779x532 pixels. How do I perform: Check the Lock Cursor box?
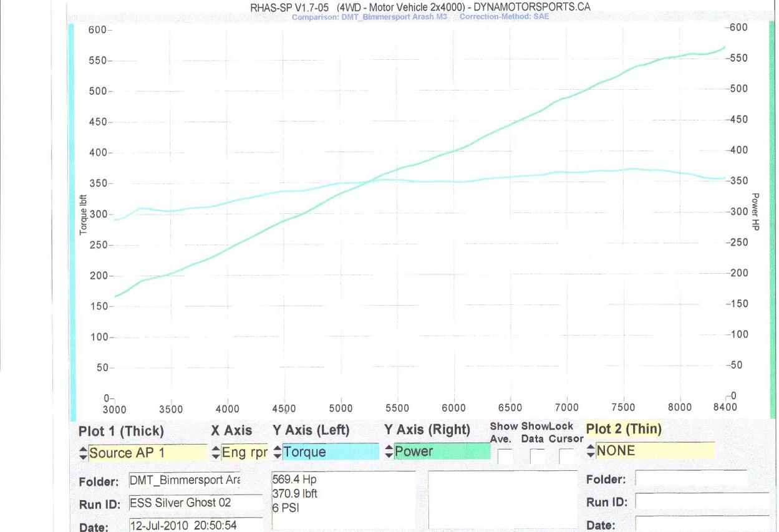[x=566, y=457]
